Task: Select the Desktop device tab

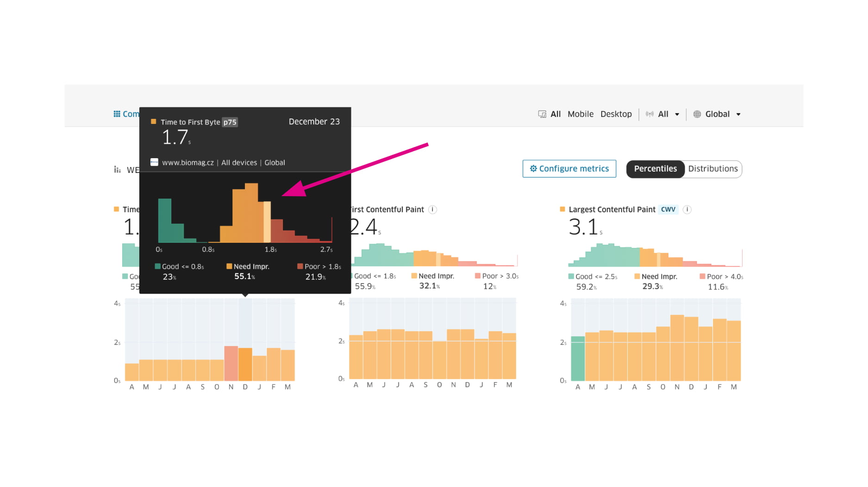Action: click(616, 114)
